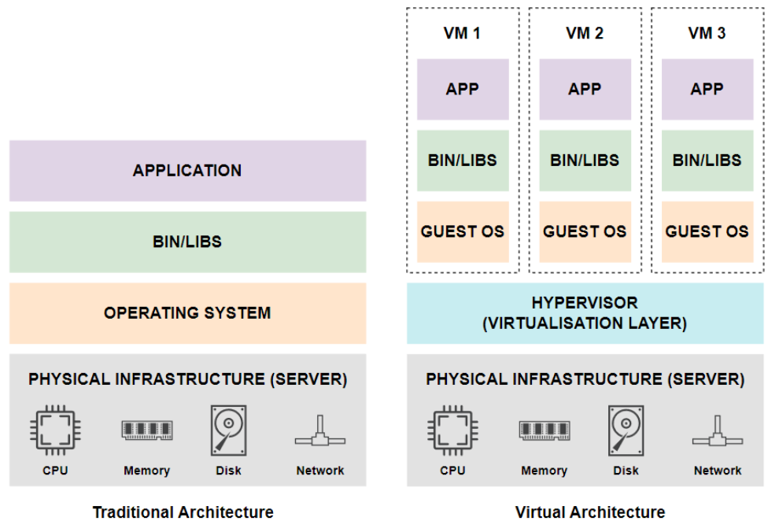
Task: Click the Network icon in Virtual Architecture
Action: (718, 430)
